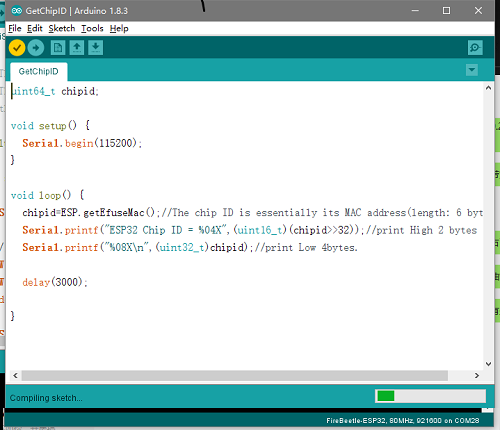
Task: Open the Help menu
Action: click(x=119, y=28)
